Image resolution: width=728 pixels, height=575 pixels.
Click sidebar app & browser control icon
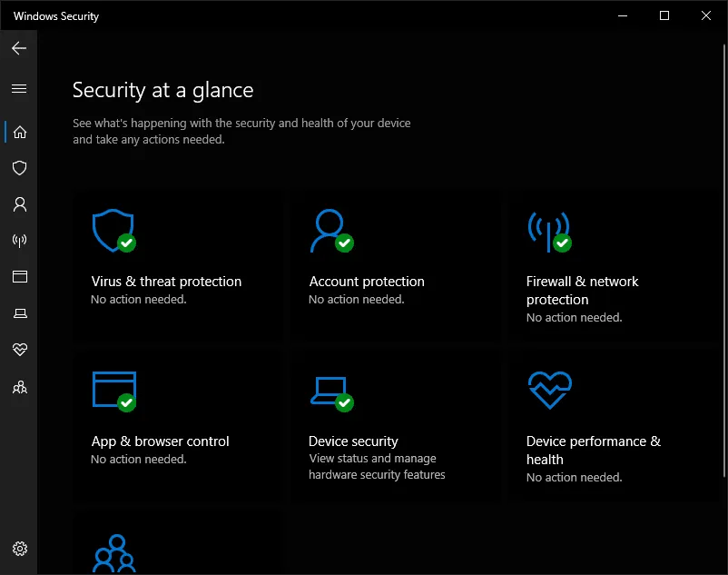coord(19,277)
